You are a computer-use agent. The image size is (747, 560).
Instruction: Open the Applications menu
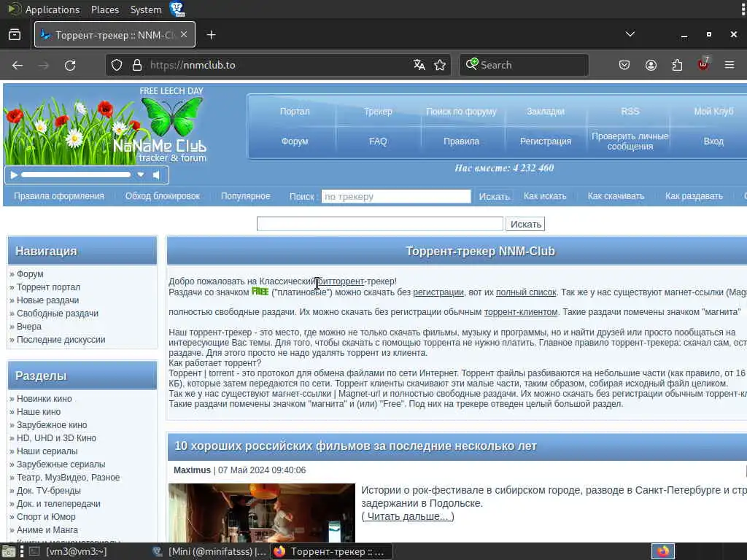coord(52,9)
